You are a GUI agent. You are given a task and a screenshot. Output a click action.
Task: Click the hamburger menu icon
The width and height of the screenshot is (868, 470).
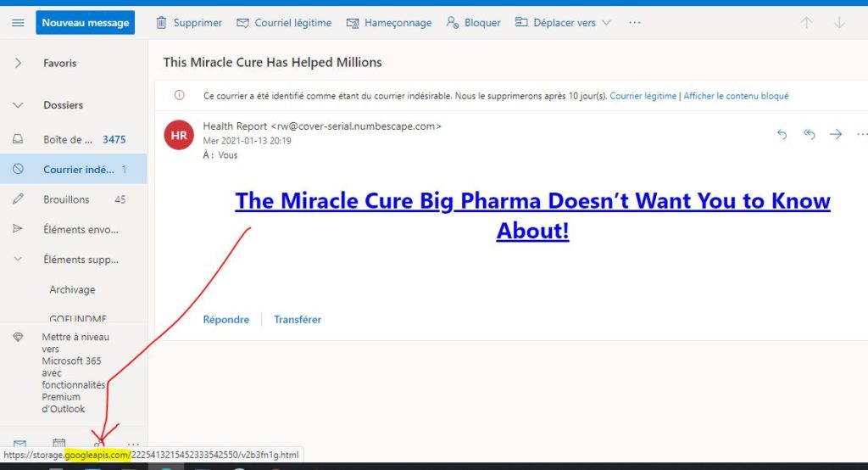18,23
